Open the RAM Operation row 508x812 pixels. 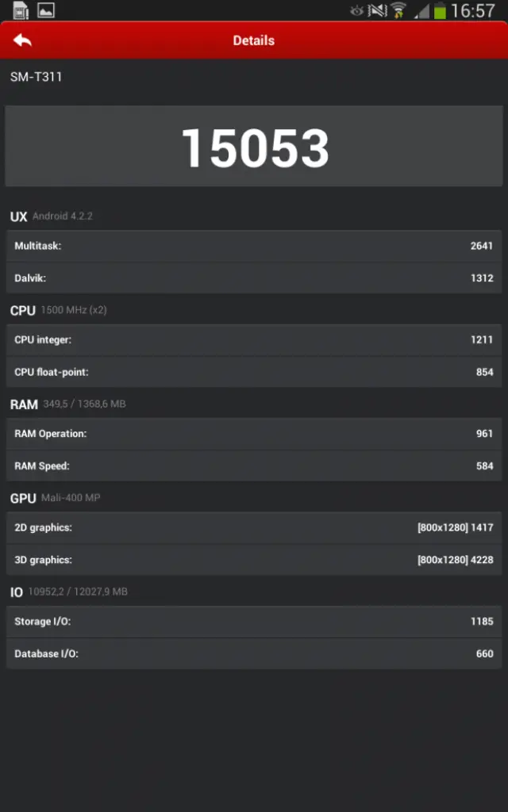point(254,434)
